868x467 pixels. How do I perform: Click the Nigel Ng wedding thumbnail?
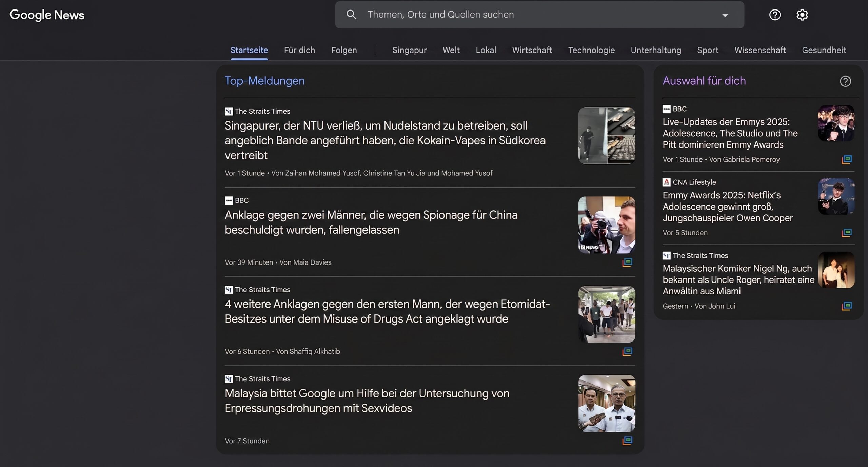(x=836, y=270)
